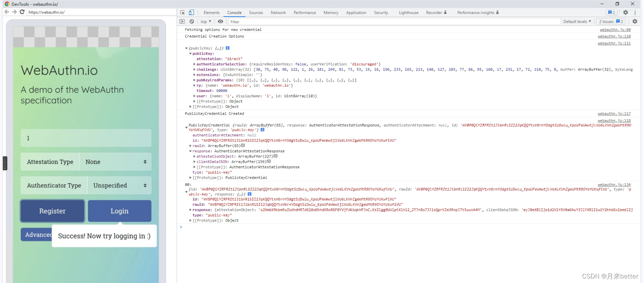The width and height of the screenshot is (644, 283).
Task: Switch to the Sources tab
Action: point(256,12)
